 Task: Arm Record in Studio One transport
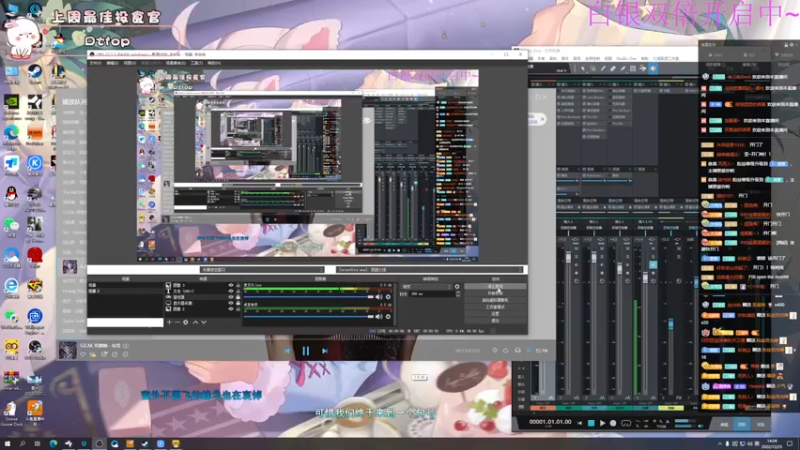[613, 423]
